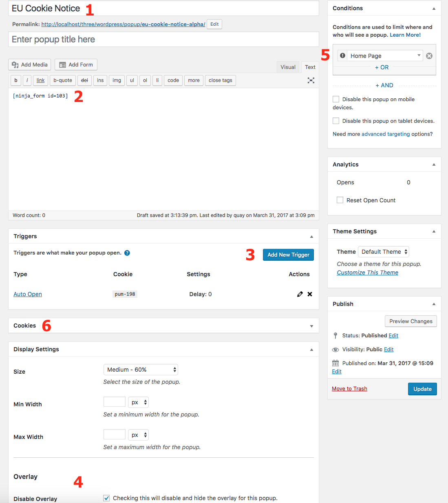
Task: Open the Customize This Theme link
Action: [x=367, y=272]
